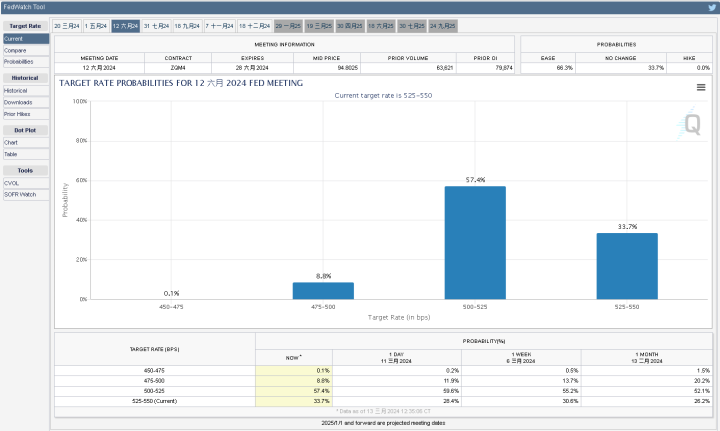Click the 1 WEEK value 55.2%

pyautogui.click(x=570, y=391)
